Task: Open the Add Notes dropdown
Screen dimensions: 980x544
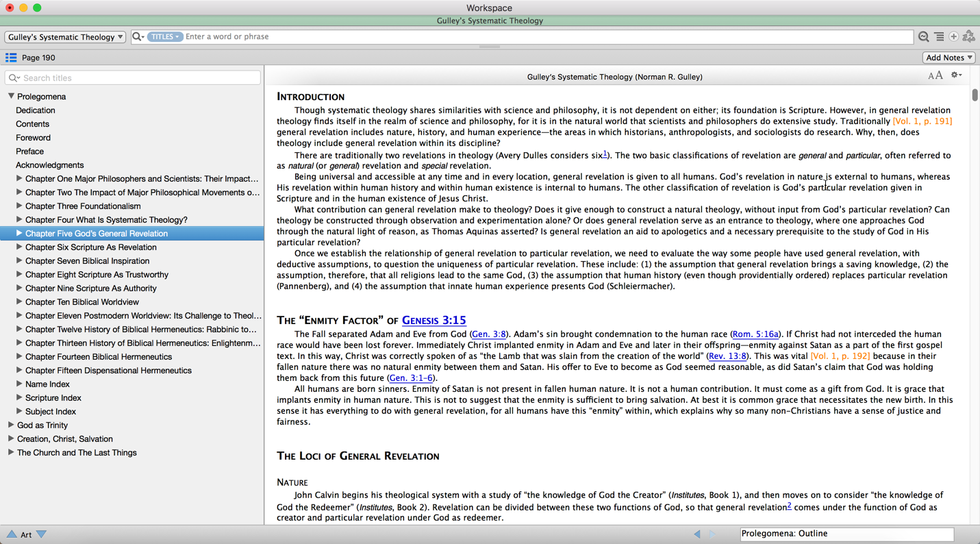Action: point(948,58)
